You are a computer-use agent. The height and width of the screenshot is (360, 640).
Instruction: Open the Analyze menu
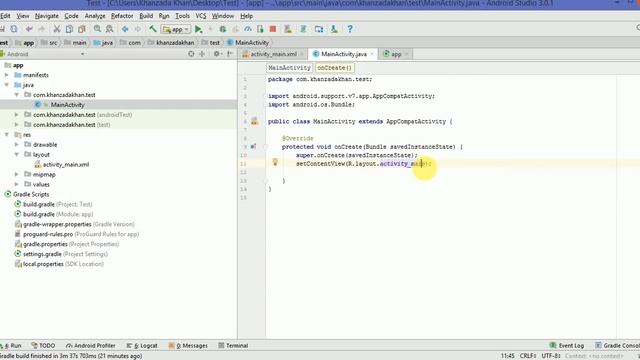(x=95, y=16)
